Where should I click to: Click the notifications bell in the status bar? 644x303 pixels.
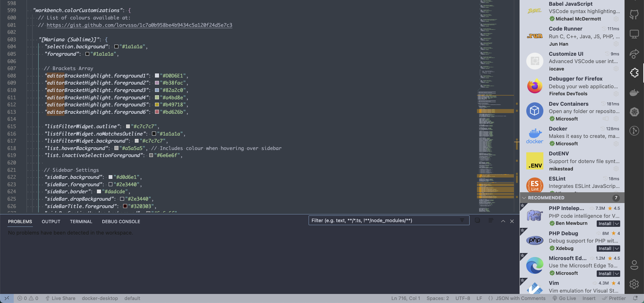pyautogui.click(x=635, y=298)
